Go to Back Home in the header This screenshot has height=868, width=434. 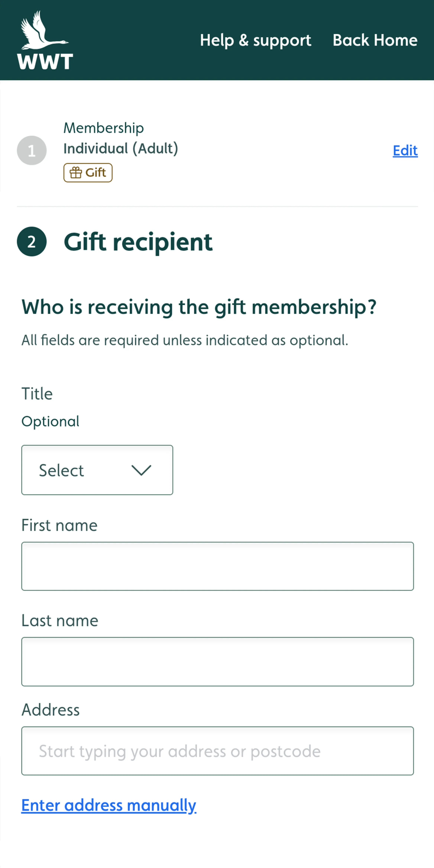[x=375, y=41]
